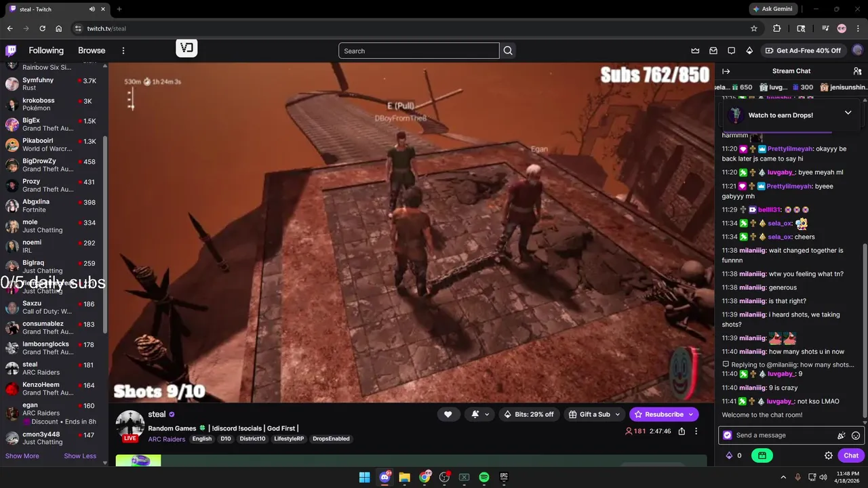The height and width of the screenshot is (488, 868).
Task: Click the English stream tag
Action: coord(202,439)
